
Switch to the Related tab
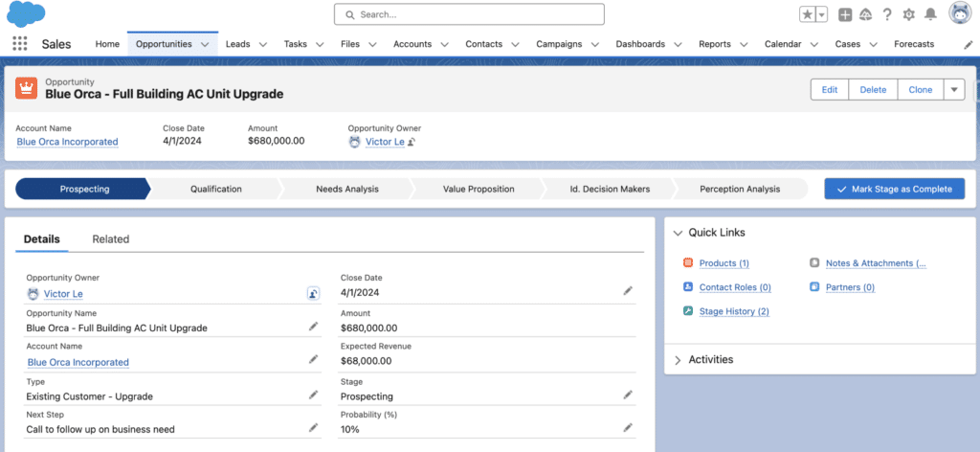(x=111, y=238)
